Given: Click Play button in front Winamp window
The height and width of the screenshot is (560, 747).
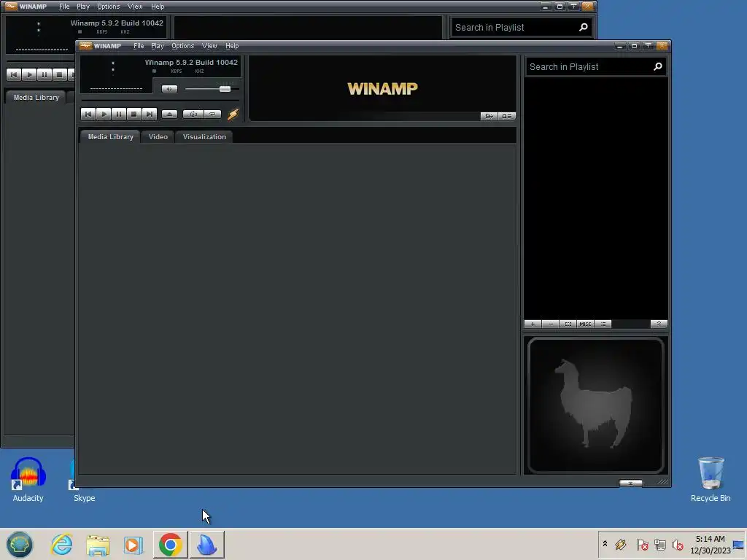Looking at the screenshot, I should point(104,114).
